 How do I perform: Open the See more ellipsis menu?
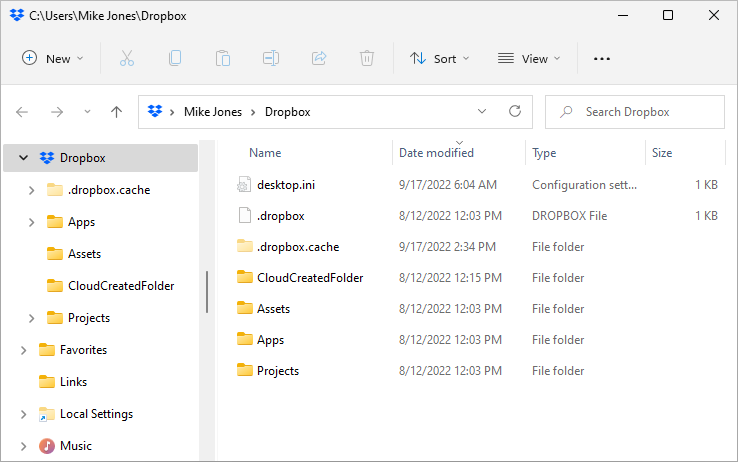(x=601, y=59)
